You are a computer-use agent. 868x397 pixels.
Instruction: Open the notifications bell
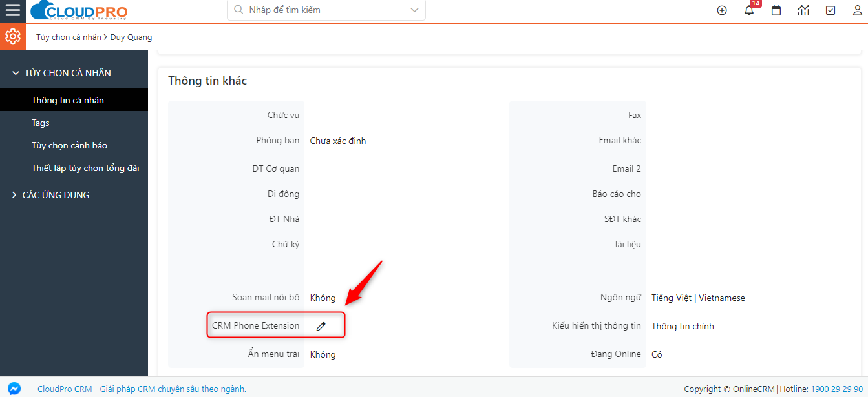tap(749, 10)
